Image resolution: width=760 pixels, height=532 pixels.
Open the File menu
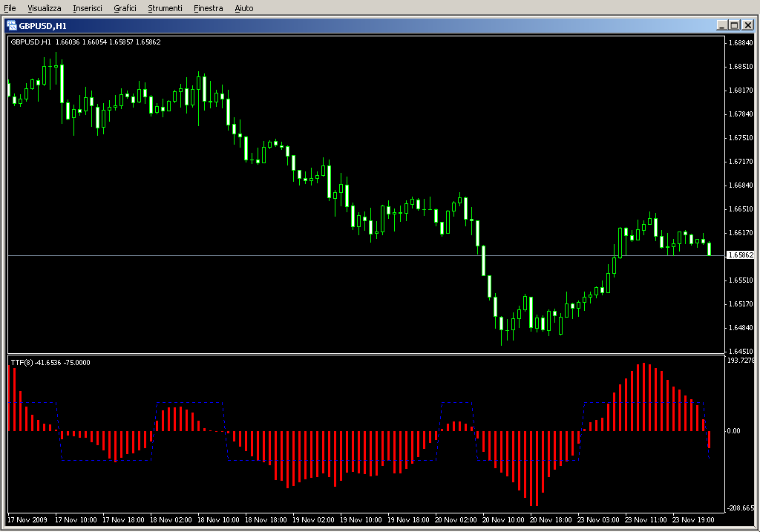tap(10, 8)
